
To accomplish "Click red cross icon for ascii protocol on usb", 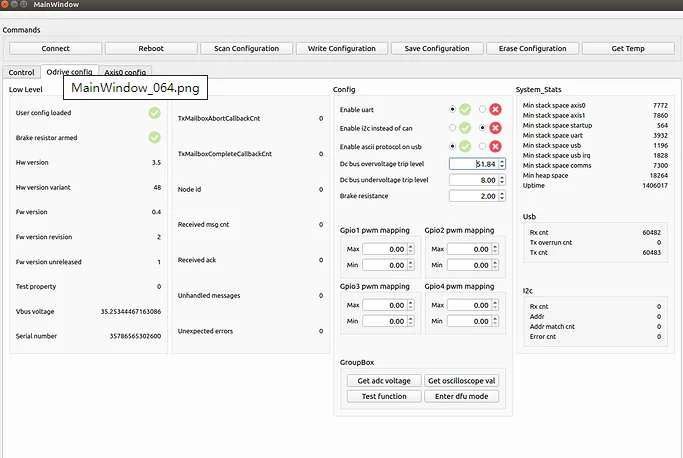I will [x=495, y=146].
